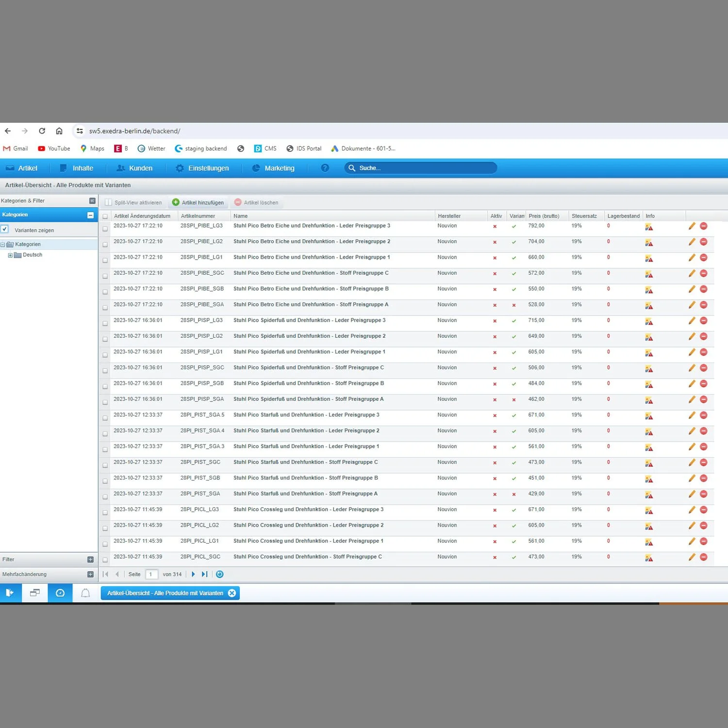Image resolution: width=728 pixels, height=728 pixels.
Task: Go to next page with arrow icon
Action: tap(193, 574)
